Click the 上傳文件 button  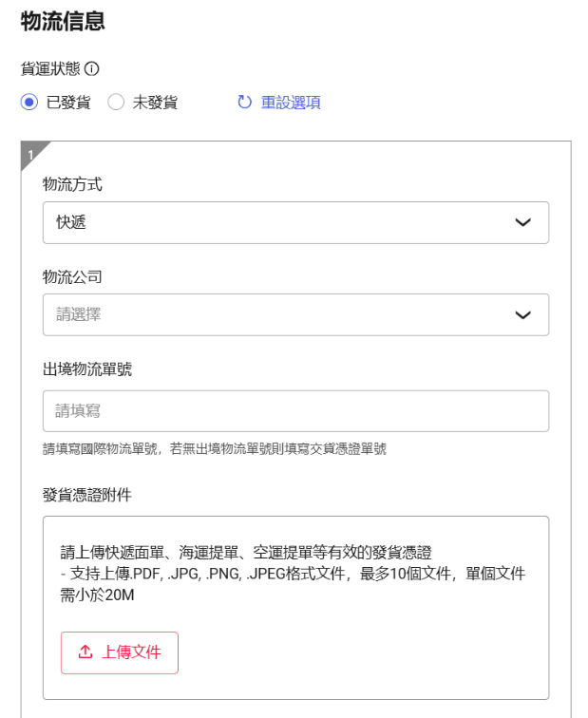click(x=120, y=652)
